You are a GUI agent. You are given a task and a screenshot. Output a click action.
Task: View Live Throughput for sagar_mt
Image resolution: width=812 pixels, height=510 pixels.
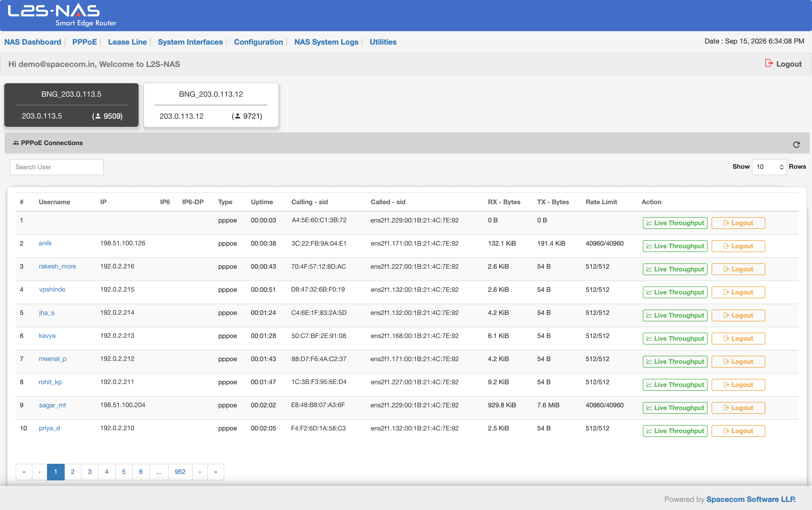pos(675,408)
